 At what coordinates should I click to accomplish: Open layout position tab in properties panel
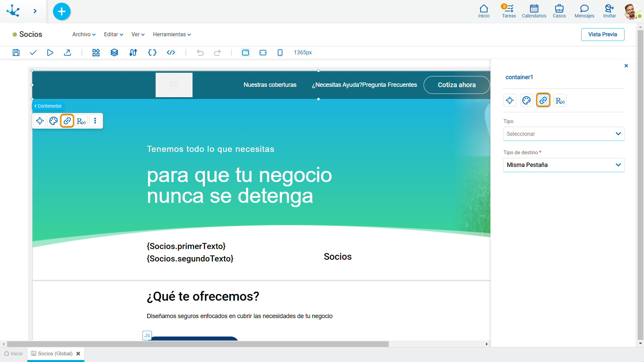coord(510,100)
